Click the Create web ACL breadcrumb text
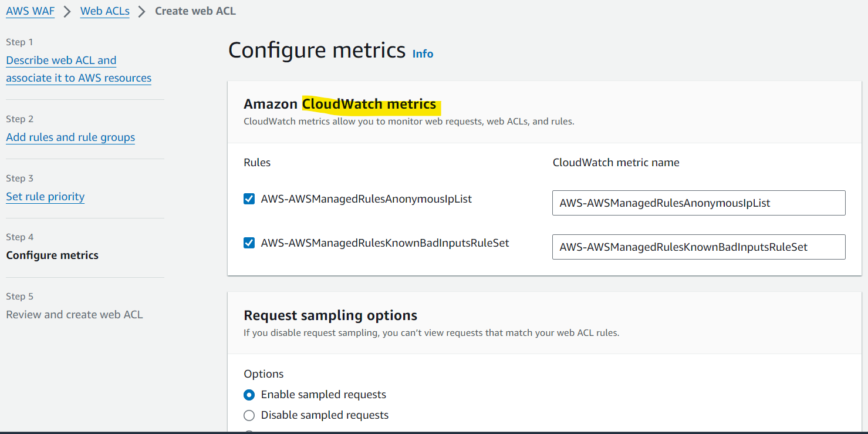The image size is (868, 434). pos(195,11)
